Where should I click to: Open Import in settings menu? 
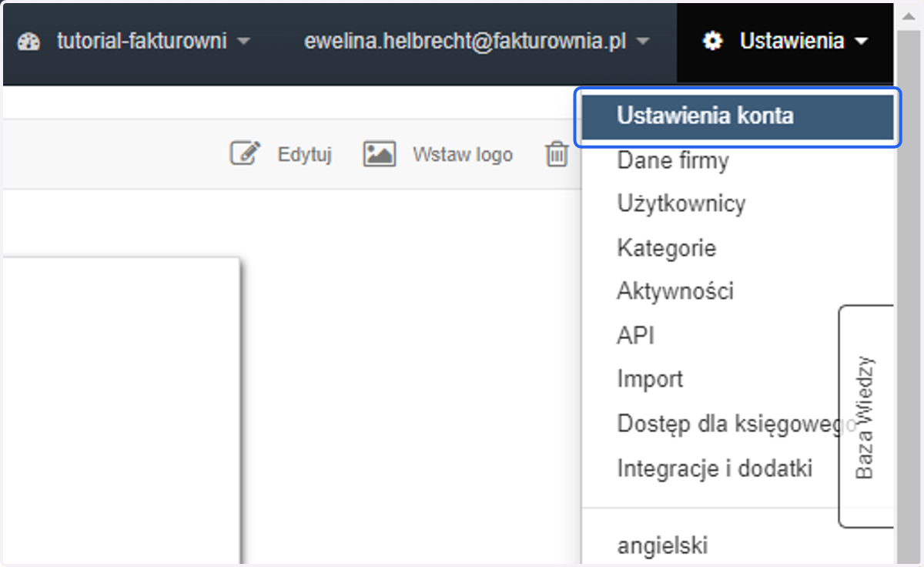(650, 379)
